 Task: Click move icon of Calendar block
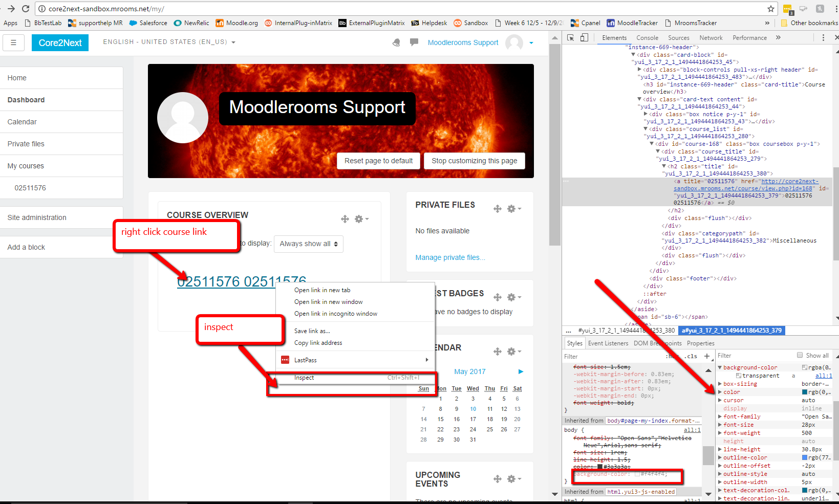[x=498, y=352]
